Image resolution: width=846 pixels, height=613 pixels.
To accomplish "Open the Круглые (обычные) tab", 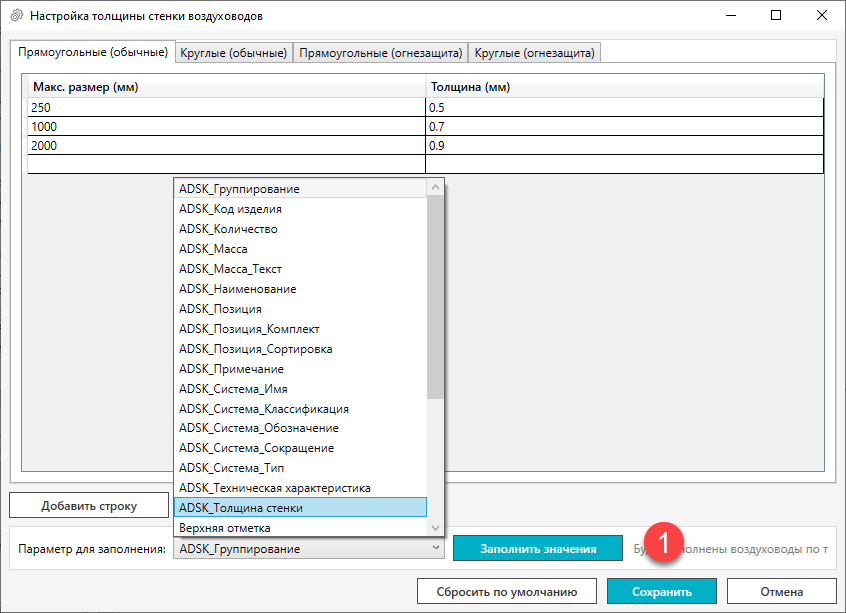I will (x=234, y=53).
